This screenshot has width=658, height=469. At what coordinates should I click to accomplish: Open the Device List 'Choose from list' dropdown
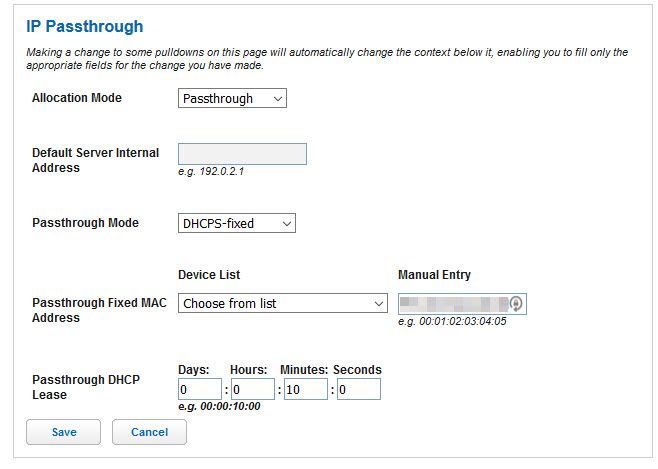[282, 303]
